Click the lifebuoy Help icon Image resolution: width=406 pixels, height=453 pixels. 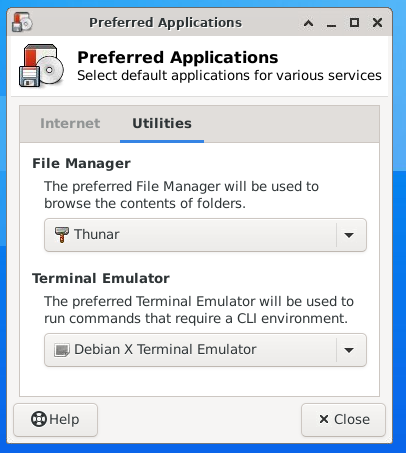(x=39, y=419)
